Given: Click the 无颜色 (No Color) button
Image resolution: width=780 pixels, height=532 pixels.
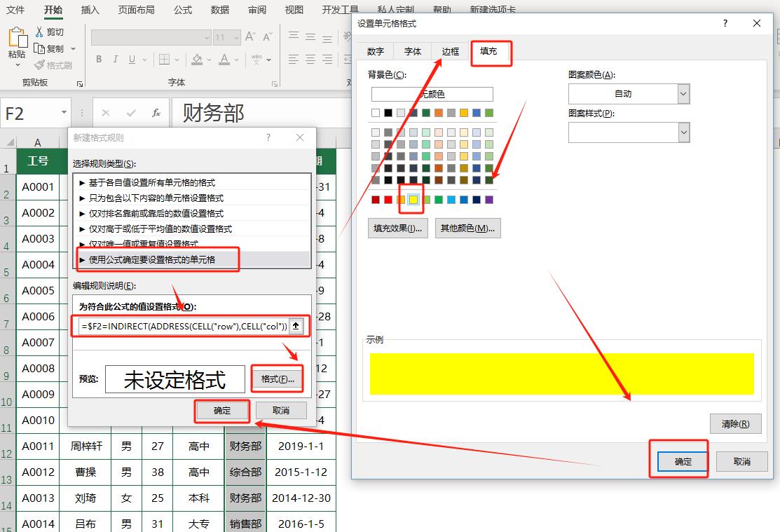Looking at the screenshot, I should click(432, 94).
